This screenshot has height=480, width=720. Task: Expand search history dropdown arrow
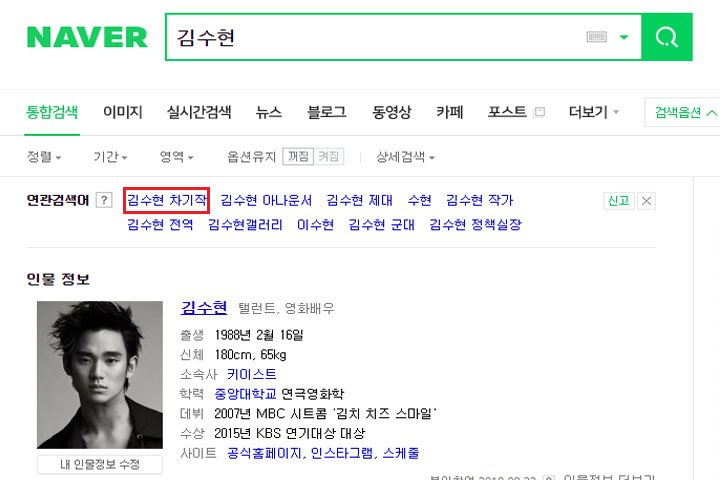(x=624, y=37)
